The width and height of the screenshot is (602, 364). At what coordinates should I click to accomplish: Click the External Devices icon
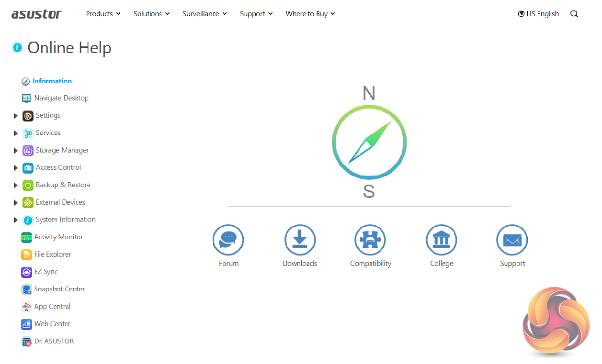tap(28, 202)
